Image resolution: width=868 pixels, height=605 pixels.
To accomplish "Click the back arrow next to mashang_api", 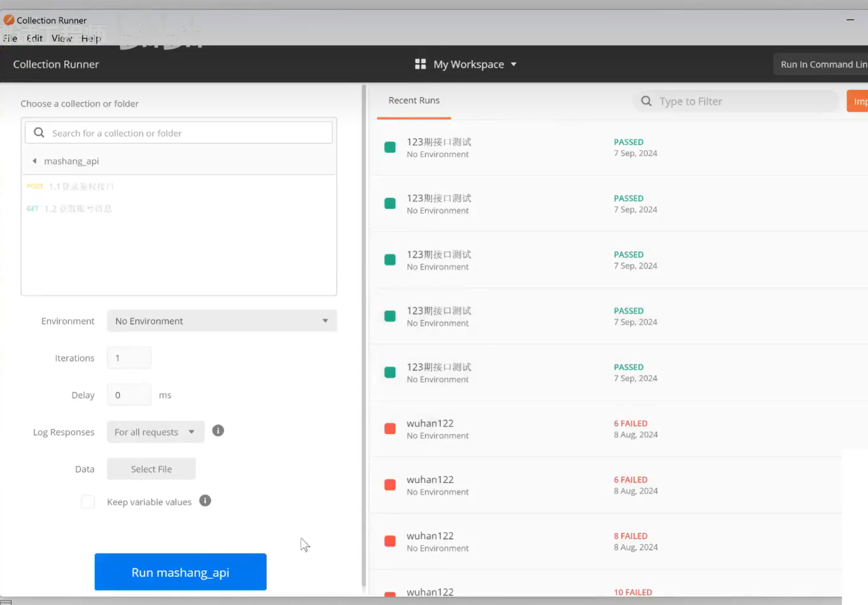I will [35, 161].
